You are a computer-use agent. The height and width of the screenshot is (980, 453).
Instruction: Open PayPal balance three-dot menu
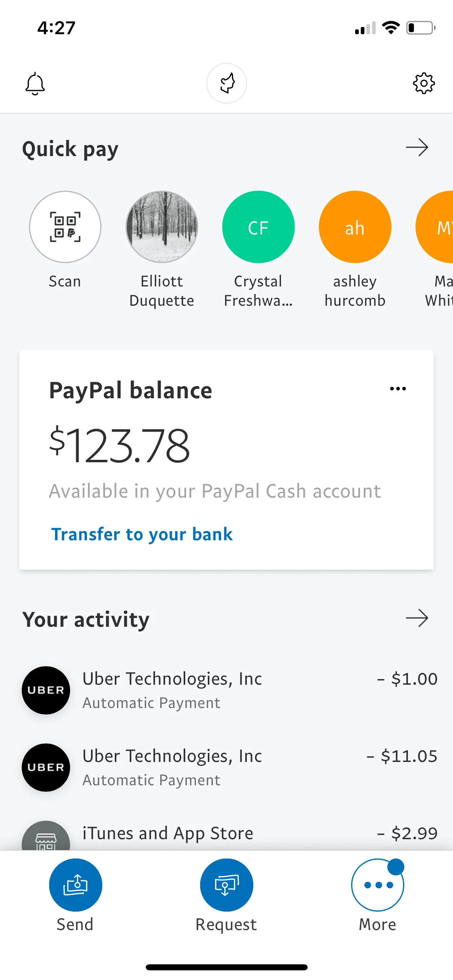click(x=398, y=389)
